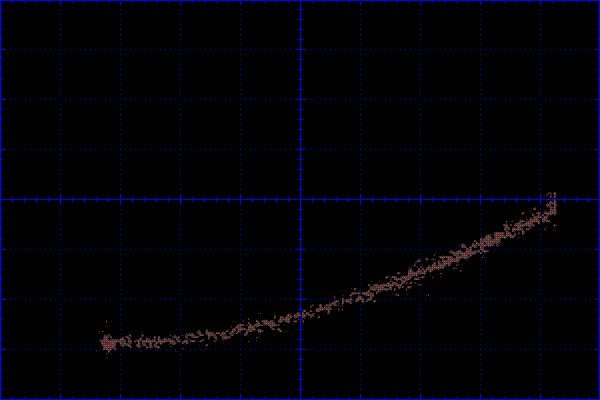Click the empty middle of the top-right quadrant
This screenshot has height=400, width=600.
(450, 100)
